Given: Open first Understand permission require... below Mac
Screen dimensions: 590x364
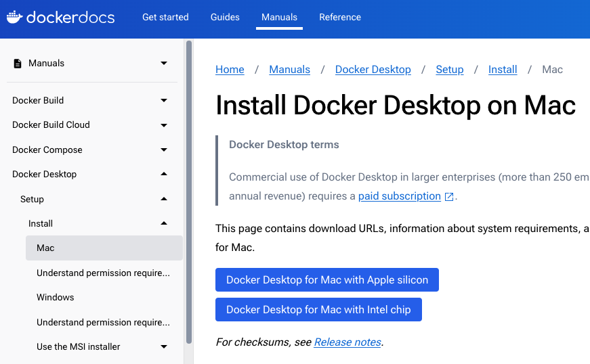Looking at the screenshot, I should (103, 273).
